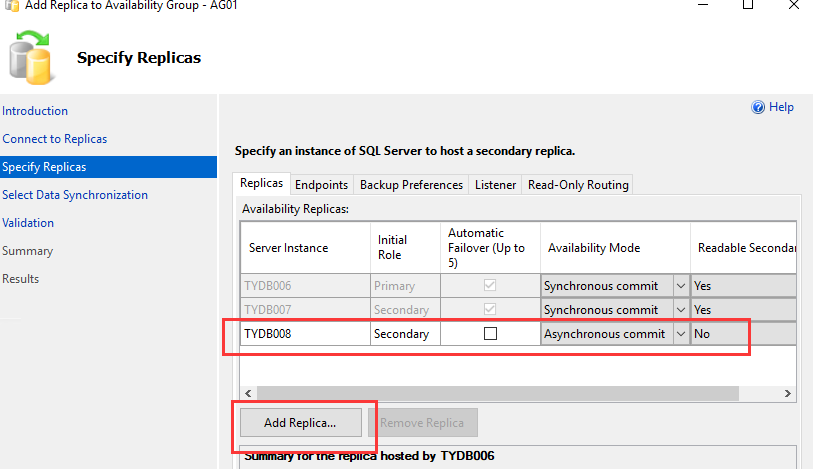This screenshot has width=813, height=469.
Task: Click the database wizard icon in header
Action: tap(30, 55)
